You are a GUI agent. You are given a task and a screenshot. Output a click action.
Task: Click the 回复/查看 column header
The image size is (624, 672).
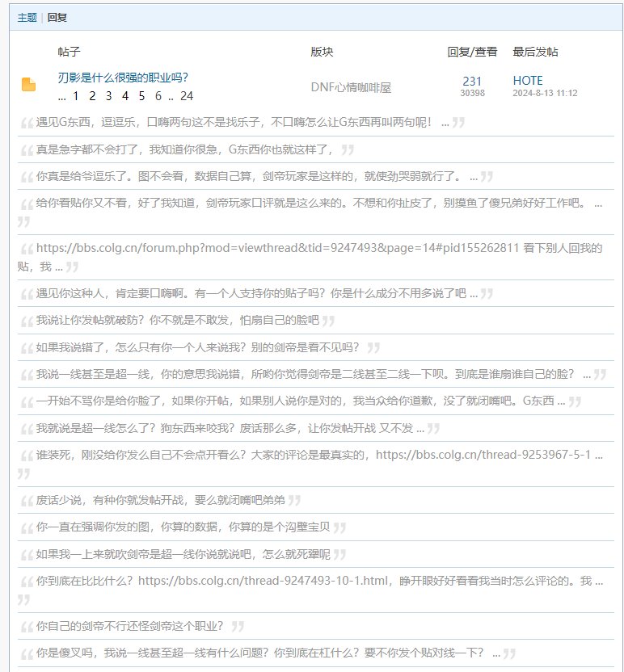pos(472,52)
